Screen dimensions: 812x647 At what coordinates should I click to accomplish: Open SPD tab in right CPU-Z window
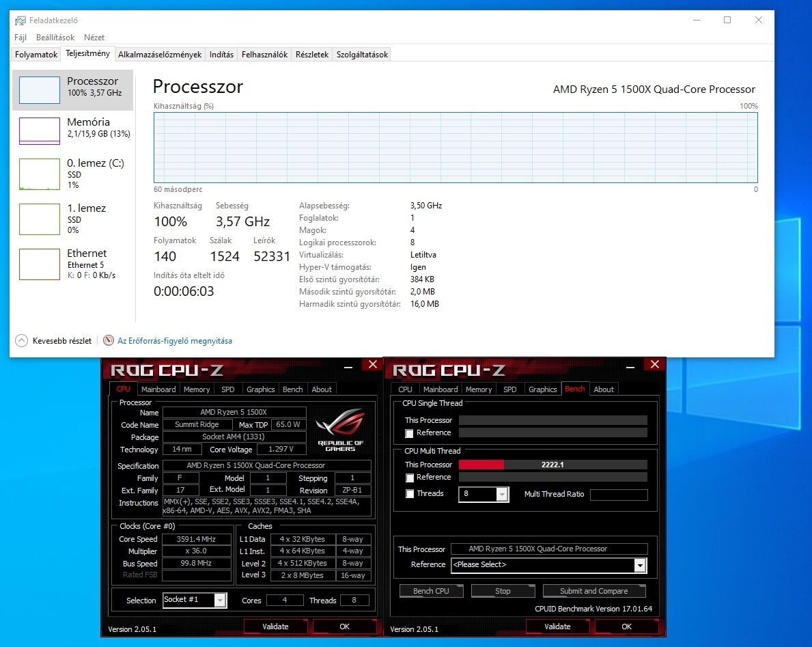(510, 389)
